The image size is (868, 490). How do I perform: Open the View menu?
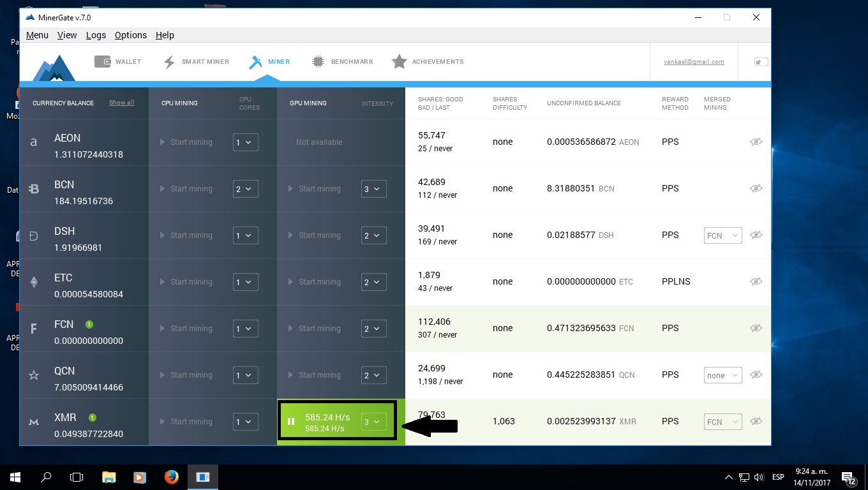coord(67,35)
